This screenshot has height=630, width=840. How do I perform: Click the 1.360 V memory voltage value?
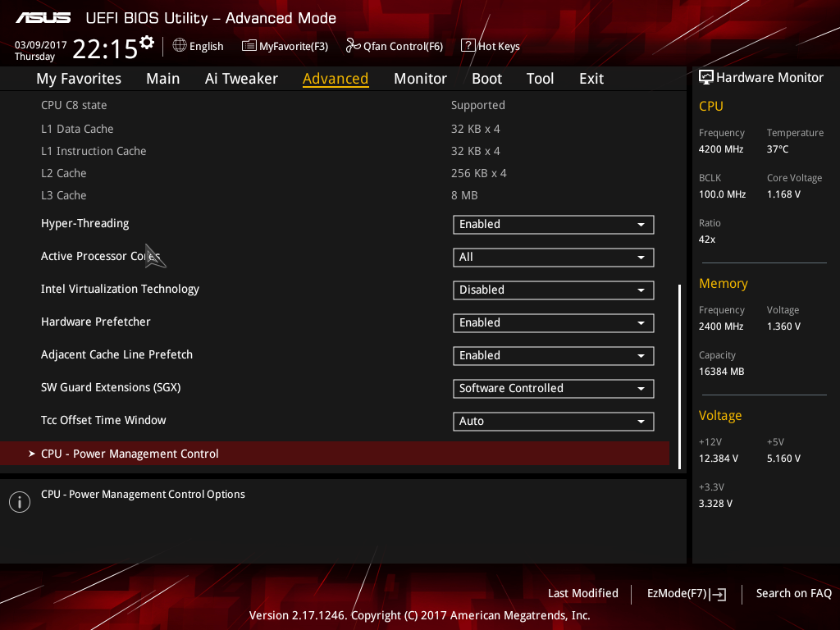pos(783,326)
